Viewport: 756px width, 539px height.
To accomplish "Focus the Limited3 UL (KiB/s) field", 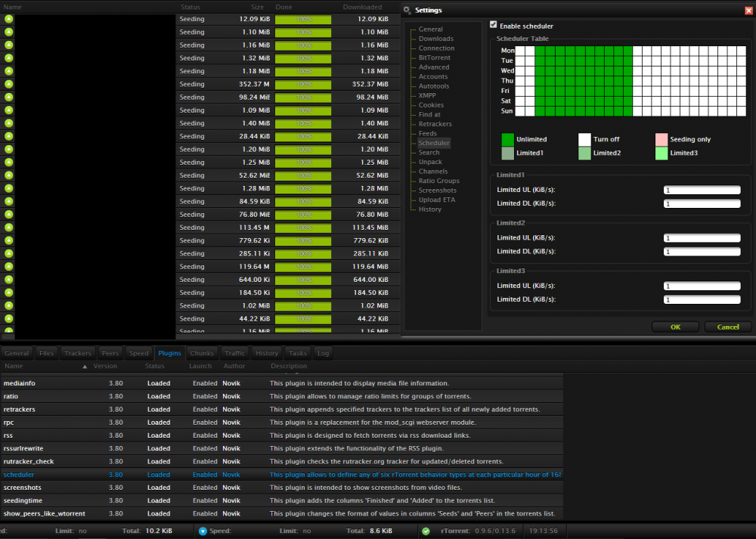I will (x=702, y=286).
